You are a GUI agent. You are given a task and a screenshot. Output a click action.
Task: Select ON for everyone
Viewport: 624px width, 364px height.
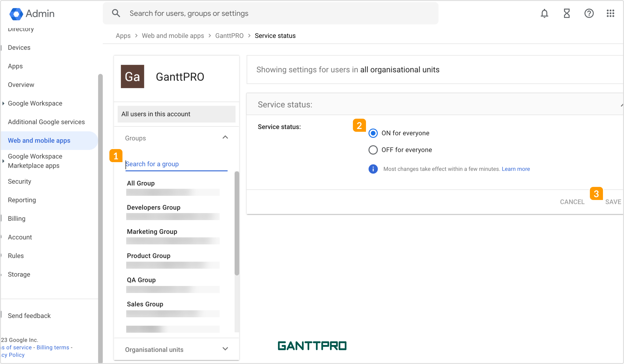pyautogui.click(x=373, y=133)
